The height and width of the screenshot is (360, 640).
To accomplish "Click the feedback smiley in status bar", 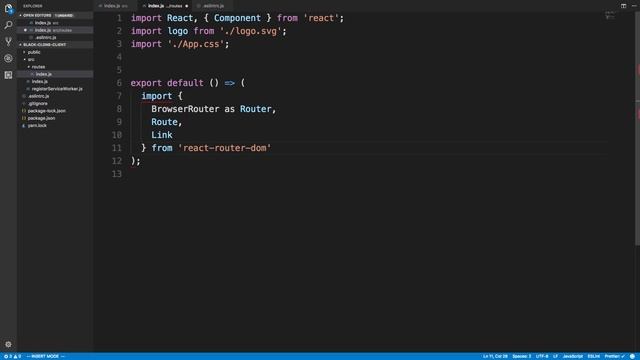I will (632, 356).
